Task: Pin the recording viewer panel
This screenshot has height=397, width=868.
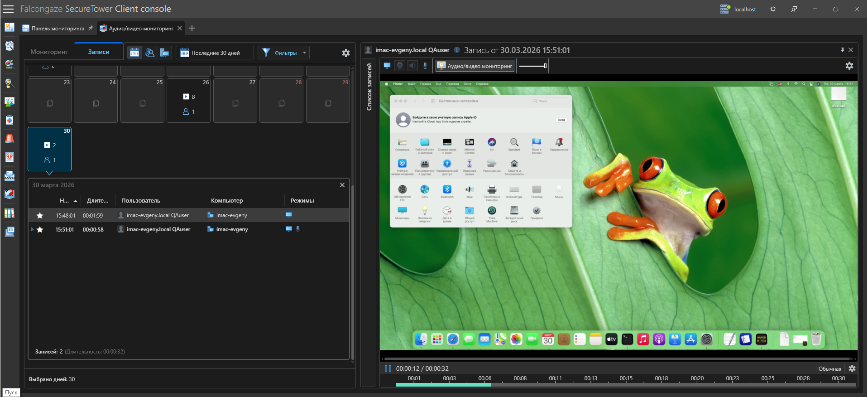Action: [842, 50]
